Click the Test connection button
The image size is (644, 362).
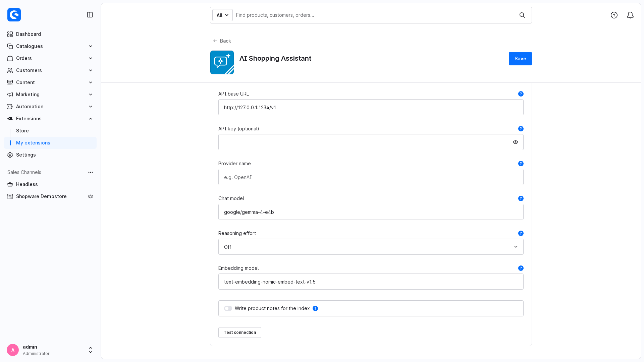pos(240,333)
